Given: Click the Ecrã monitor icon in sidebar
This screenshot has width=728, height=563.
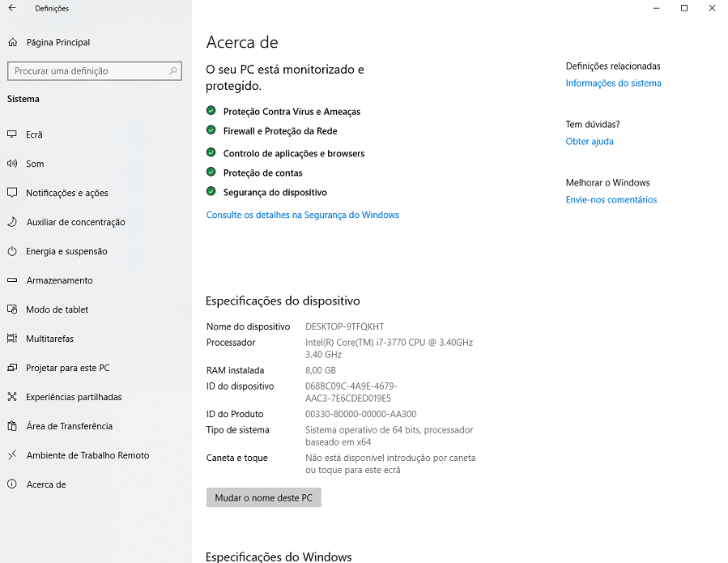Looking at the screenshot, I should [x=12, y=134].
